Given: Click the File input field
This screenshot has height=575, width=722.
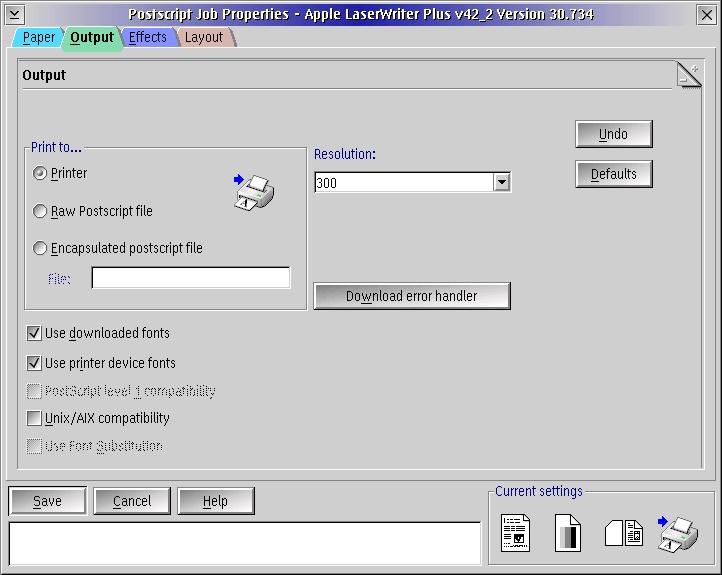Looking at the screenshot, I should coord(191,278).
